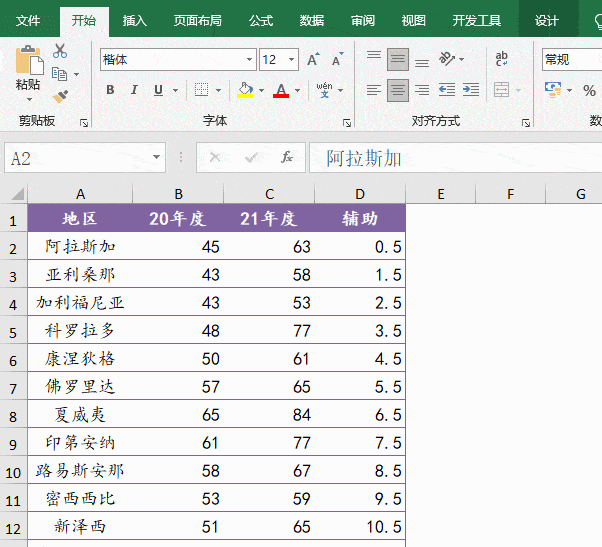Apply red font color A
The height and width of the screenshot is (547, 602).
click(x=281, y=90)
